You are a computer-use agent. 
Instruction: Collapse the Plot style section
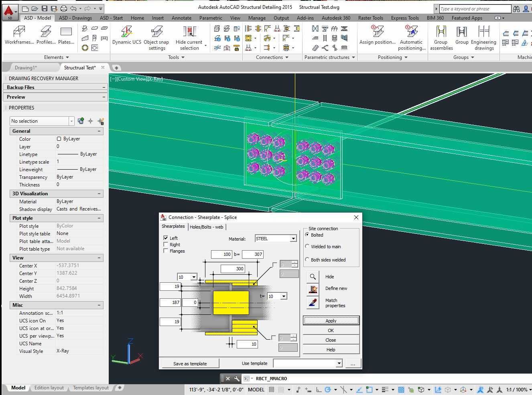pos(99,218)
